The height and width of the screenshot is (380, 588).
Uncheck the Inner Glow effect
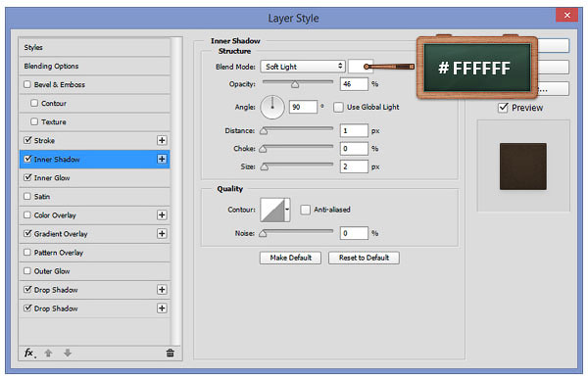27,177
